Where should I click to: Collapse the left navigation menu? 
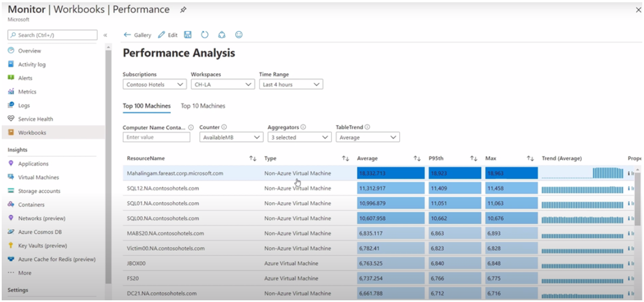pyautogui.click(x=105, y=35)
